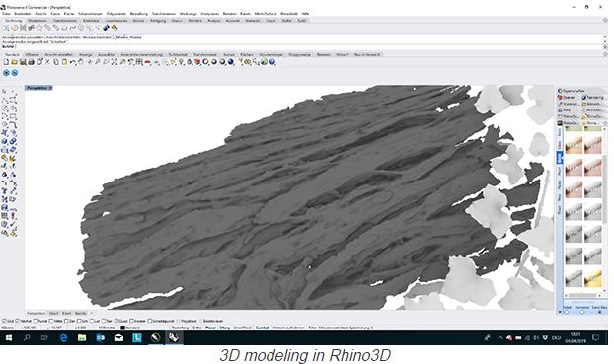The height and width of the screenshot is (364, 614).
Task: Click the Save diskette icon
Action: tap(23, 62)
